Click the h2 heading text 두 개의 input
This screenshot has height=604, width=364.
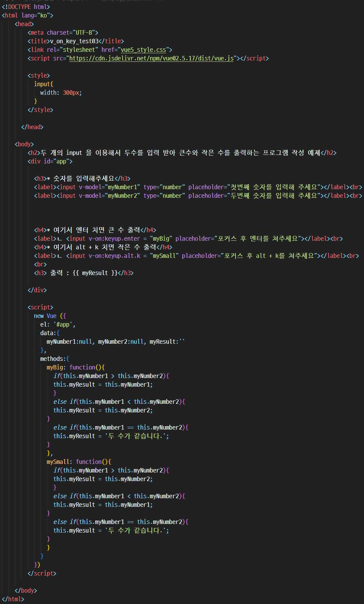point(61,153)
